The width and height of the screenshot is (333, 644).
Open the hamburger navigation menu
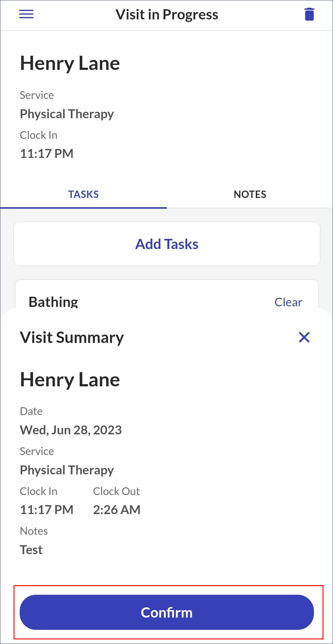click(26, 14)
